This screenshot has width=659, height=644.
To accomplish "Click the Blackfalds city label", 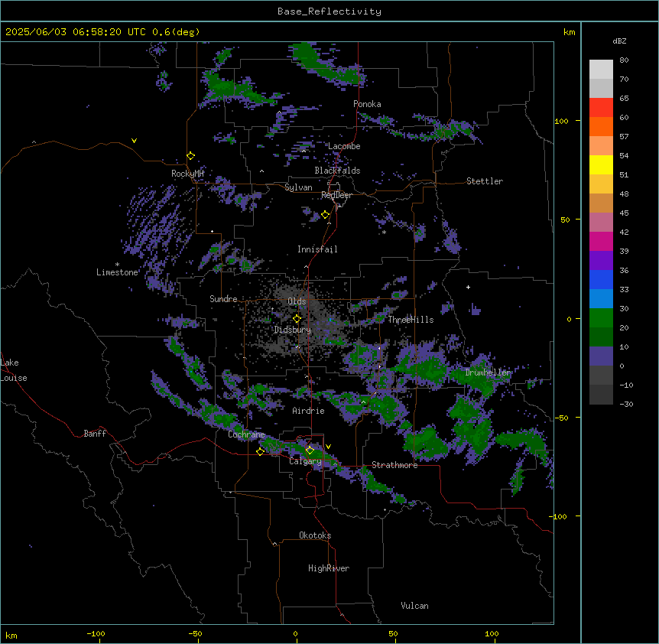I will coord(337,171).
